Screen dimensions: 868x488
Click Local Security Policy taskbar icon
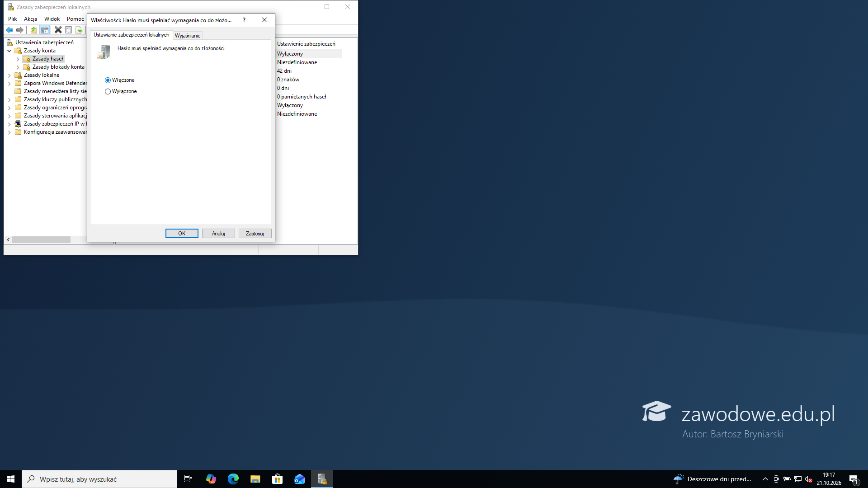pos(322,479)
